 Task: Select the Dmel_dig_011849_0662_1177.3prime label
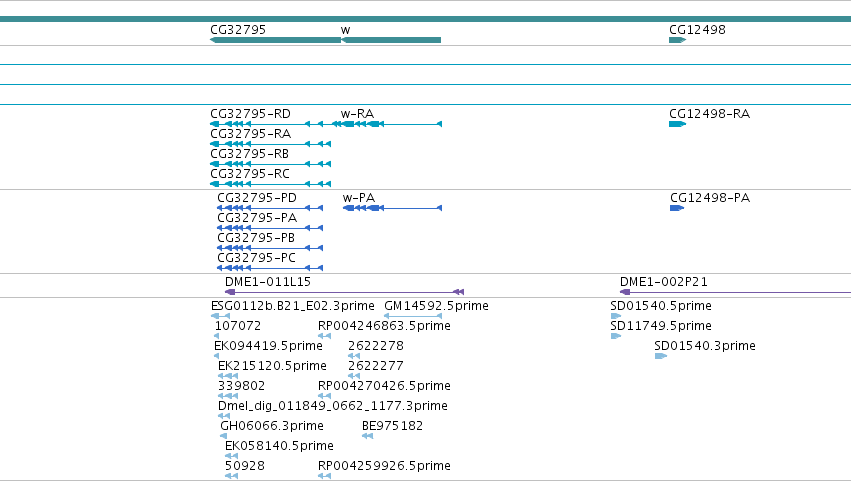pyautogui.click(x=333, y=407)
